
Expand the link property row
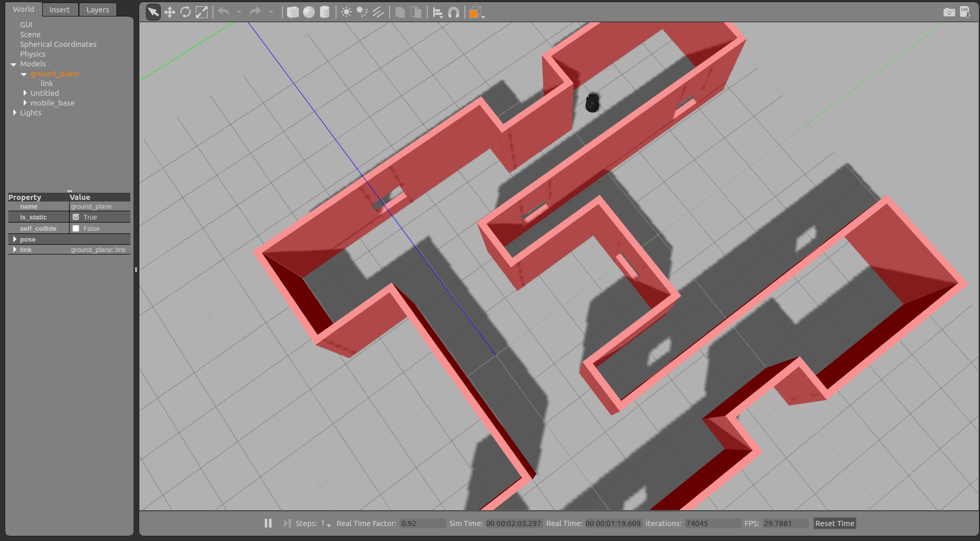click(14, 250)
